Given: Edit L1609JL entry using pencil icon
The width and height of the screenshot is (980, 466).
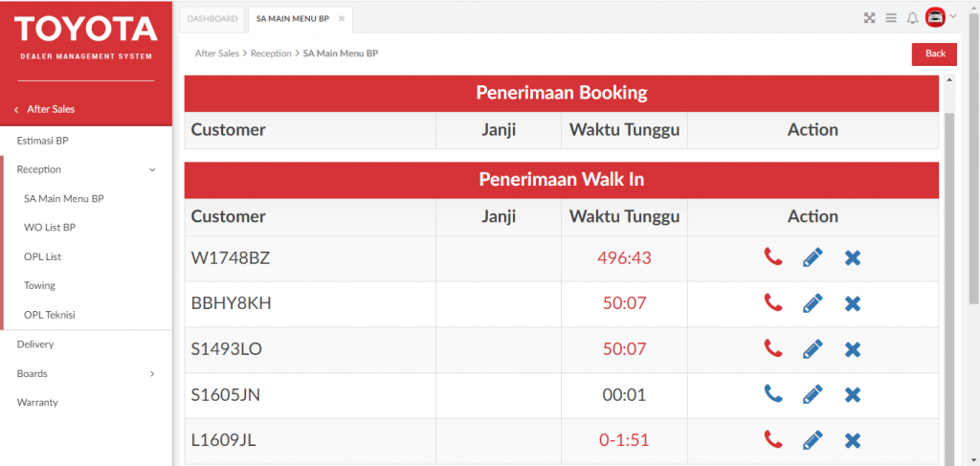Looking at the screenshot, I should 813,440.
